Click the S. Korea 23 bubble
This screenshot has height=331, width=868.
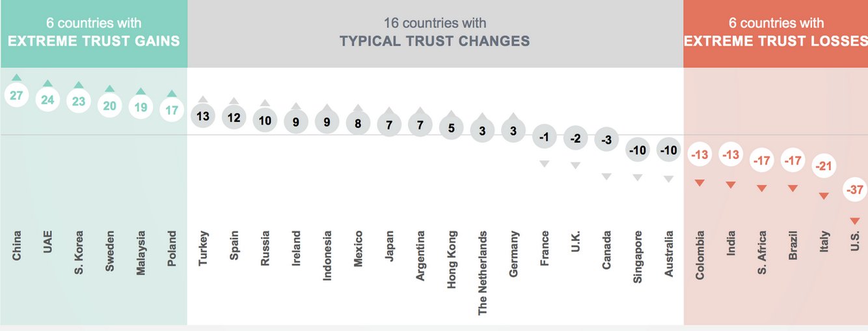[79, 102]
